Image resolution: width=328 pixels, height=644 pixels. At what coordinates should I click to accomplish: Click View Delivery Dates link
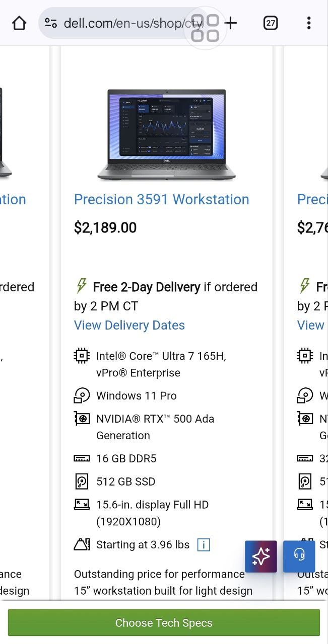(129, 325)
